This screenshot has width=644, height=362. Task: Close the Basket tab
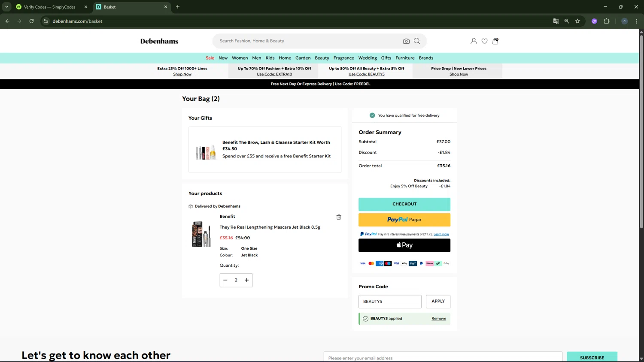click(x=166, y=7)
